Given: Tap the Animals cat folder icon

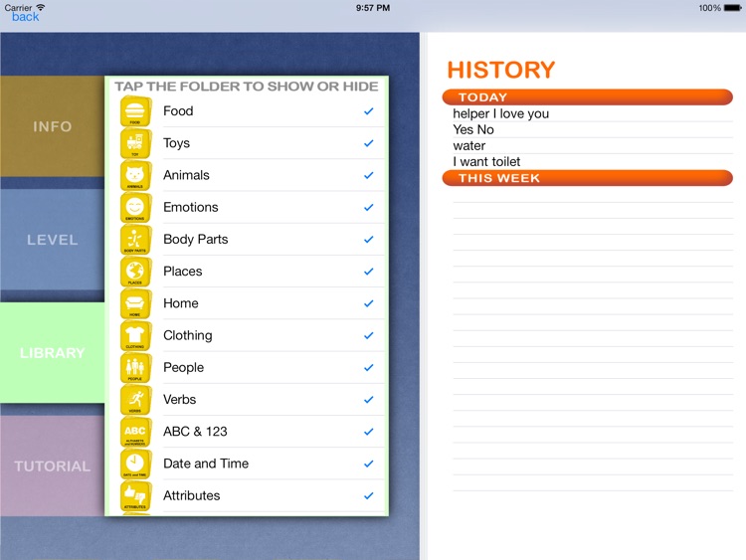Looking at the screenshot, I should pos(135,176).
